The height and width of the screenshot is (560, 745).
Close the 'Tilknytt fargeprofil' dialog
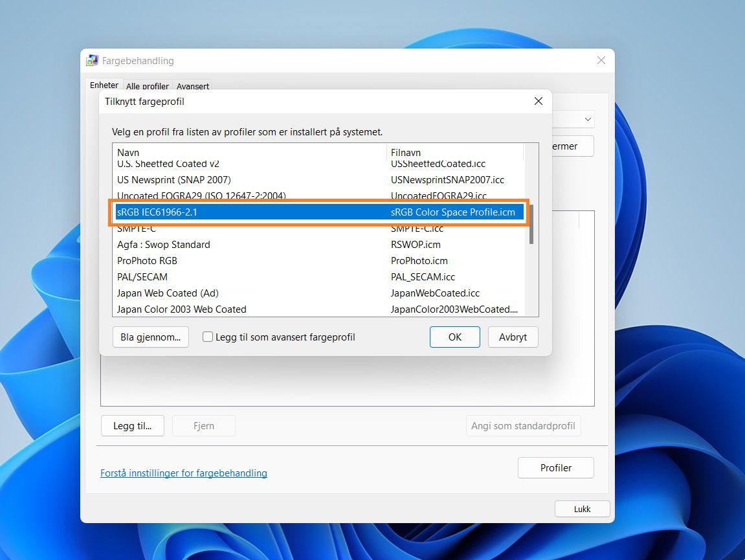(x=539, y=101)
